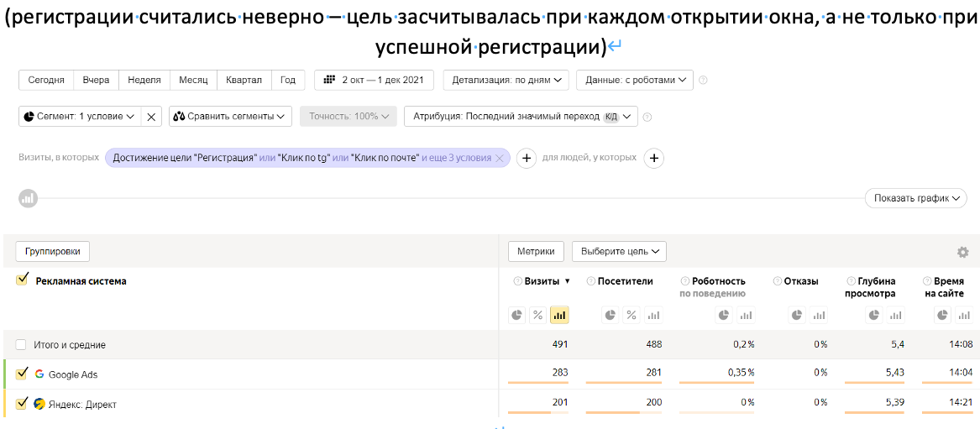Viewport: 980px width, 429px height.
Task: Switch period to Вчера
Action: [x=96, y=80]
